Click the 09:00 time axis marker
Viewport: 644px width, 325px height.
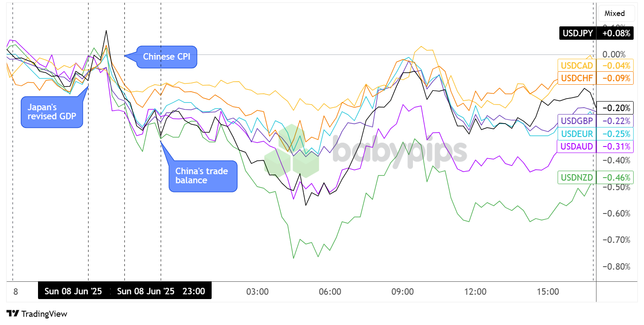coord(403,292)
